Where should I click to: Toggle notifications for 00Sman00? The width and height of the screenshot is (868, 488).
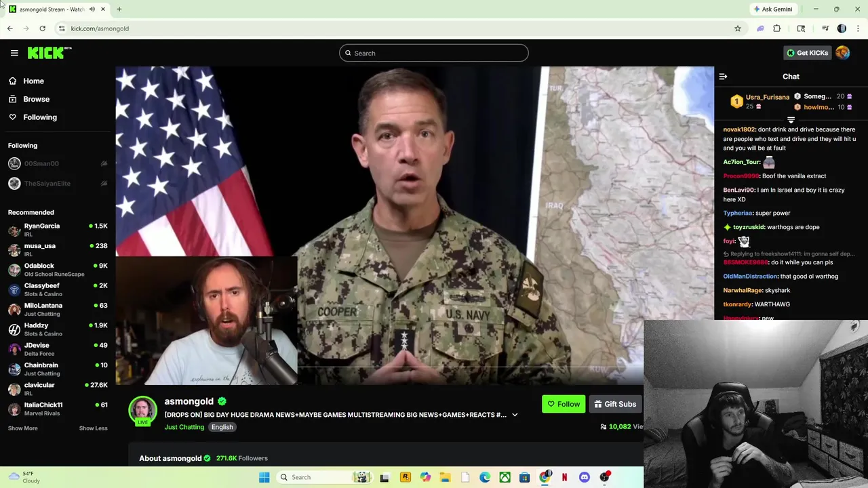(104, 163)
